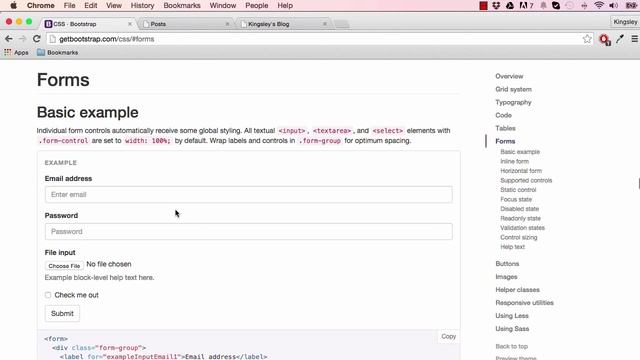Viewport: 640px width, 360px height.
Task: Jump to Static control subsection
Action: click(518, 190)
